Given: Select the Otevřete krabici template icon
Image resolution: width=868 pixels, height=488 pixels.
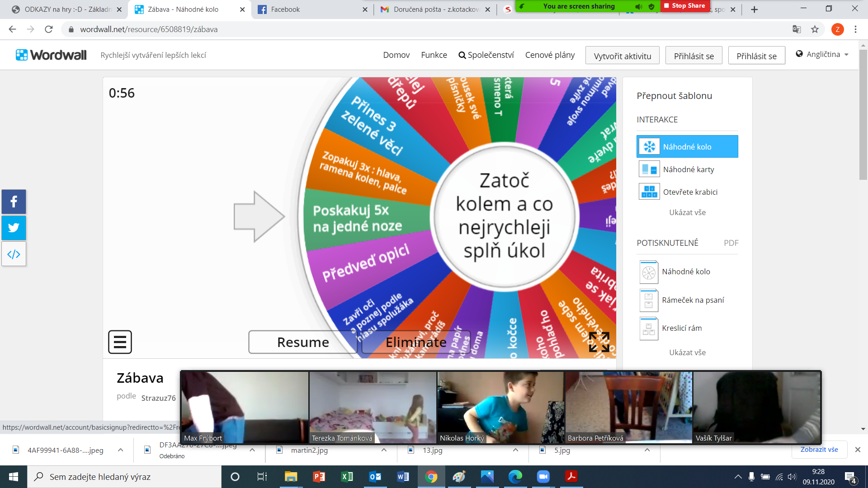Looking at the screenshot, I should click(x=649, y=192).
